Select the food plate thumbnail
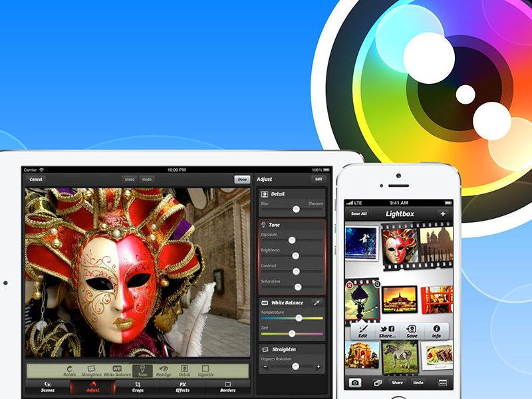This screenshot has height=399, width=532. (x=437, y=356)
